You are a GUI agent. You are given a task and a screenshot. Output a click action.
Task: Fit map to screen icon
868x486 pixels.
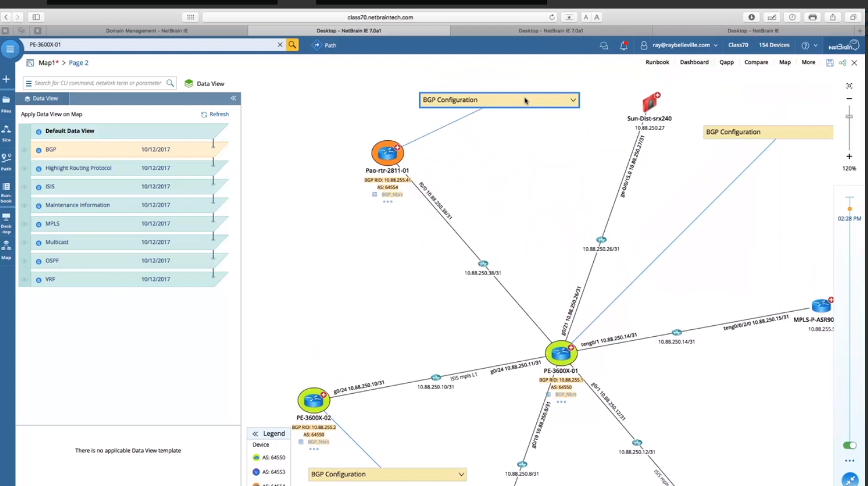coord(849,86)
